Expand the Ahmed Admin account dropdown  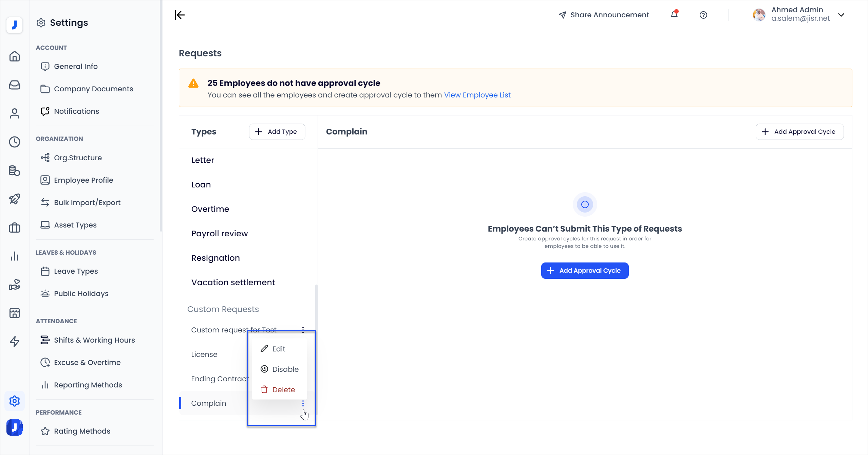pos(841,15)
